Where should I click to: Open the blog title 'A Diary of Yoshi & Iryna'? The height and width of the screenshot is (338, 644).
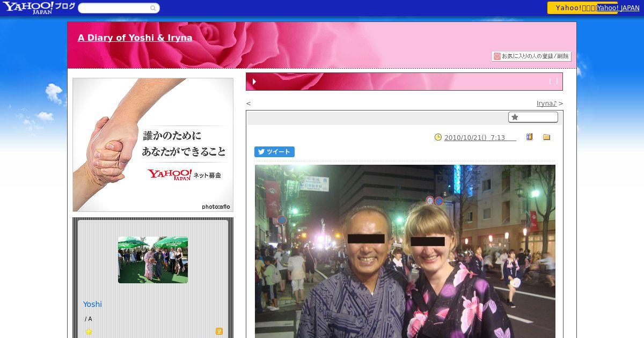[135, 38]
